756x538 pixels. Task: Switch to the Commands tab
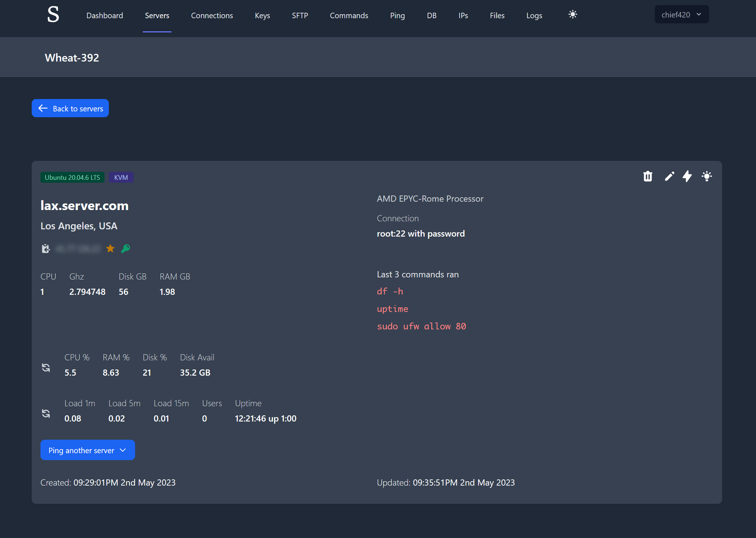click(x=349, y=15)
